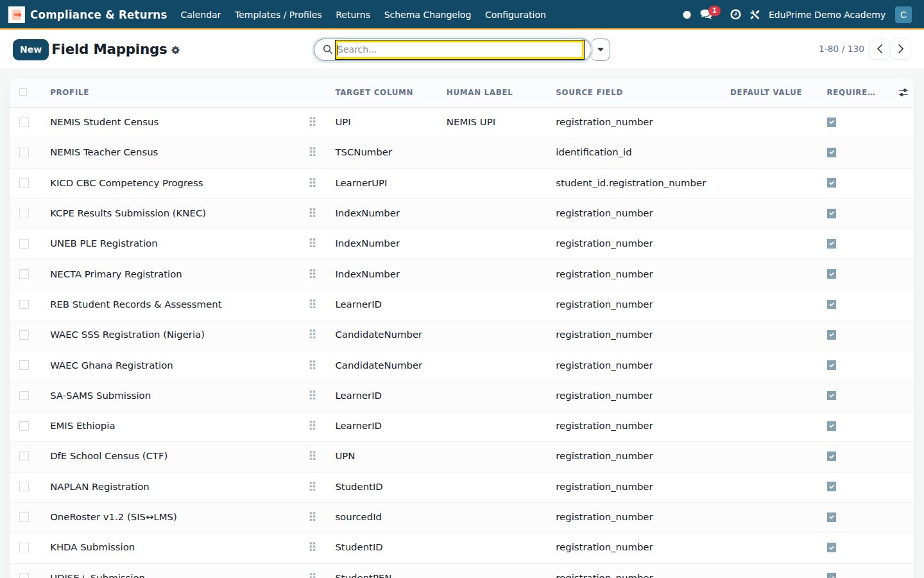
Task: Grab the drag handle for KCPE Results Submission
Action: [312, 213]
